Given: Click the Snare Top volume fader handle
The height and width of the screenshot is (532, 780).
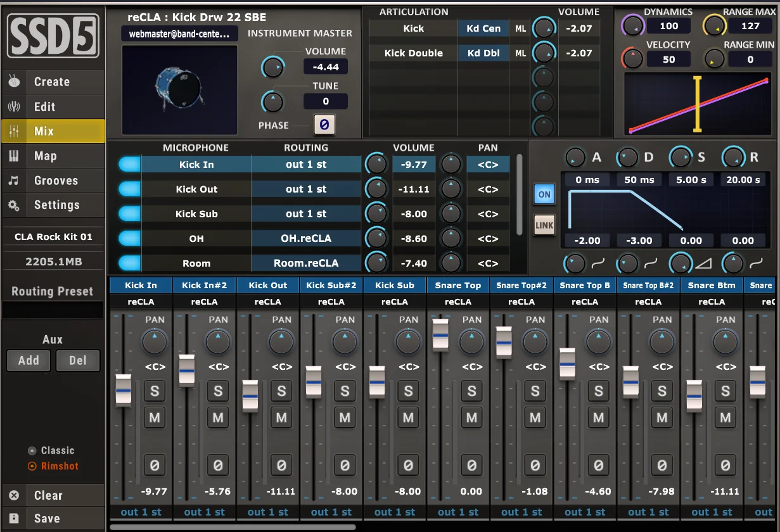Looking at the screenshot, I should (440, 334).
